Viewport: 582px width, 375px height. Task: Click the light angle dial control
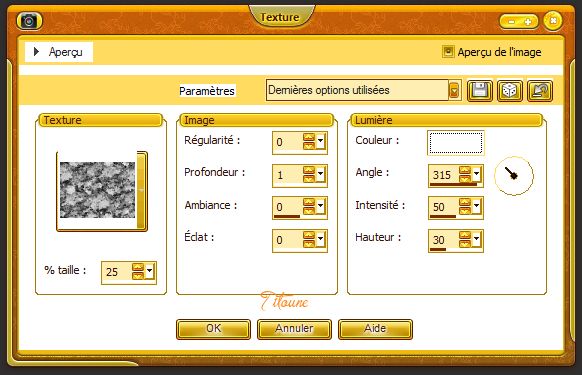[x=514, y=175]
